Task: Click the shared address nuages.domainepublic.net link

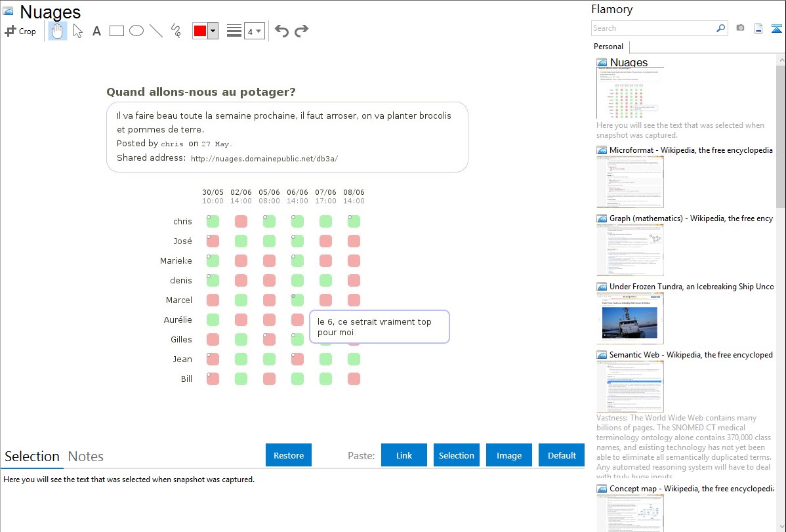Action: tap(264, 159)
